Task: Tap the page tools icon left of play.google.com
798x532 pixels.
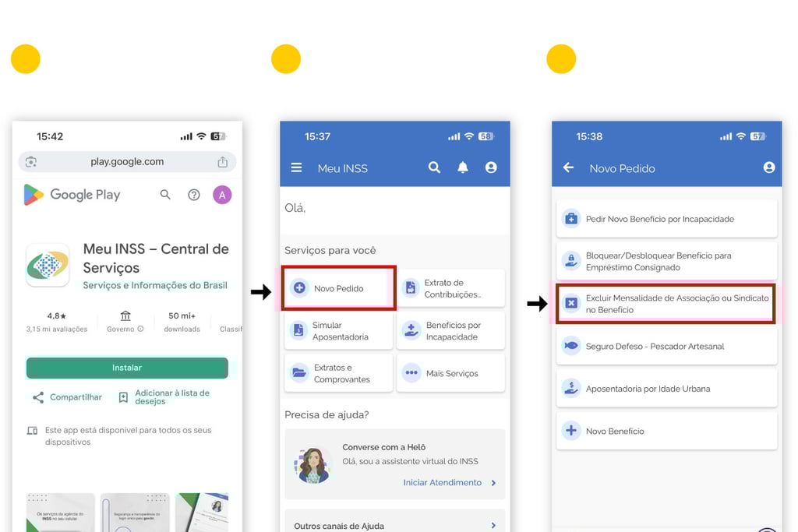Action: pos(31,162)
